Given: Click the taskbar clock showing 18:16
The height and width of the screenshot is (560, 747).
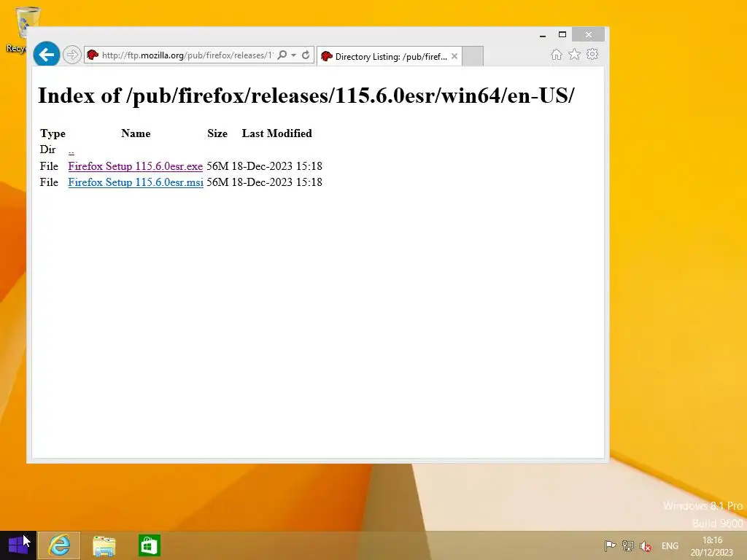Looking at the screenshot, I should [x=712, y=546].
